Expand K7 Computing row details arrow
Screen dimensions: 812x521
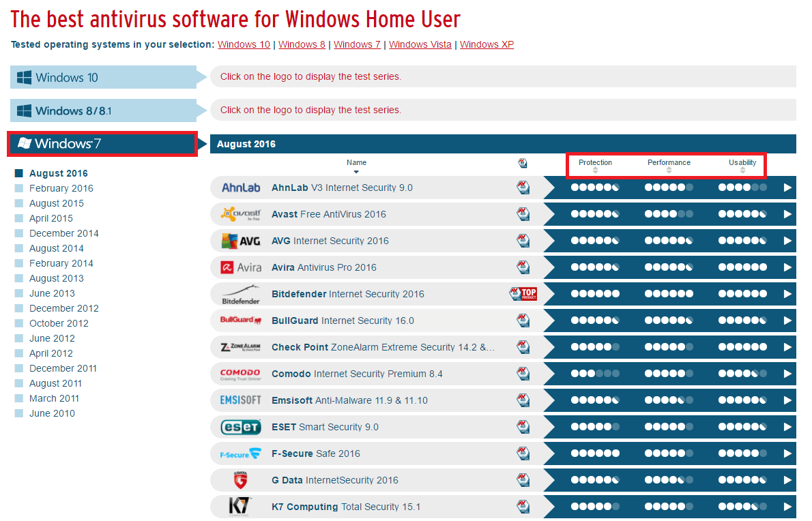[x=787, y=507]
